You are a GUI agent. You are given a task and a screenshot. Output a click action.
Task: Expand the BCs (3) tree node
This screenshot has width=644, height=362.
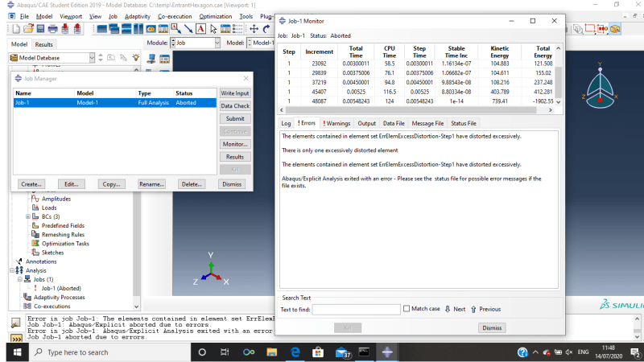pyautogui.click(x=28, y=216)
